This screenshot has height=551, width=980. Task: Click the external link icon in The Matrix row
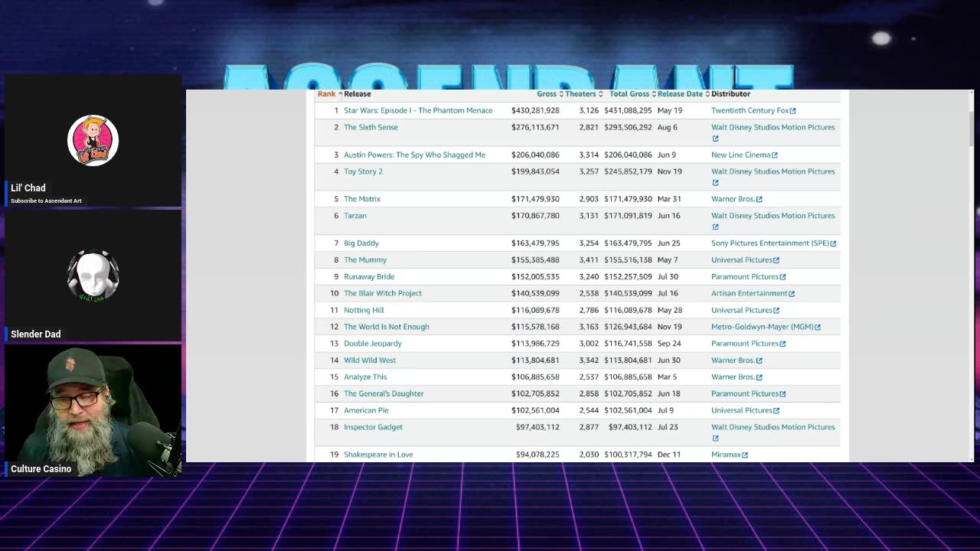[x=759, y=200]
